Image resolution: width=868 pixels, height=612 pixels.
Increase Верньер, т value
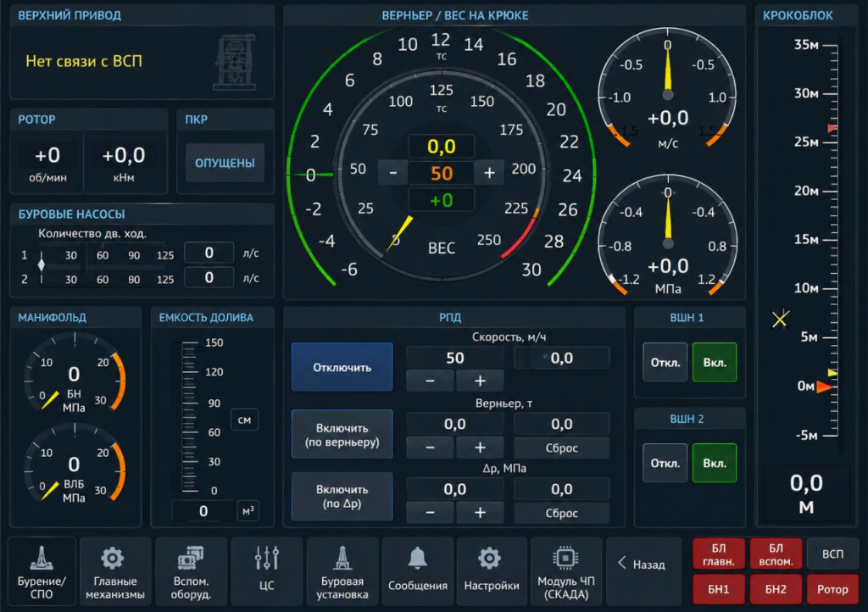pos(480,447)
